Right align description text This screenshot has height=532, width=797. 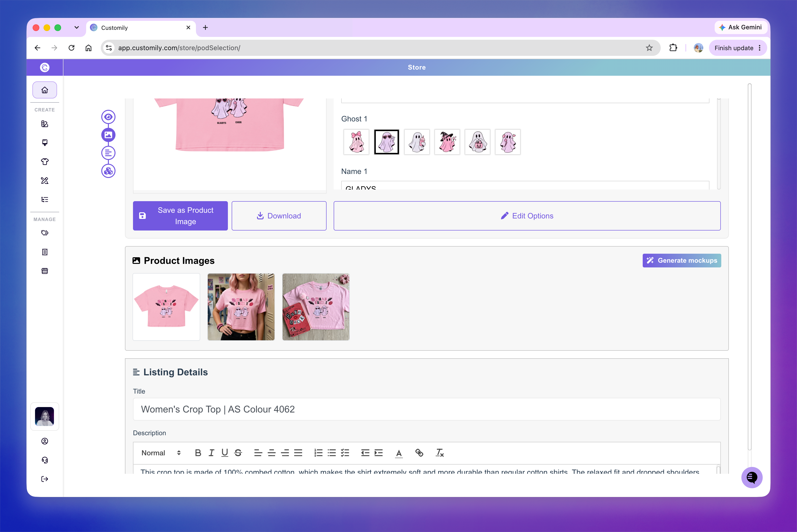pyautogui.click(x=285, y=453)
